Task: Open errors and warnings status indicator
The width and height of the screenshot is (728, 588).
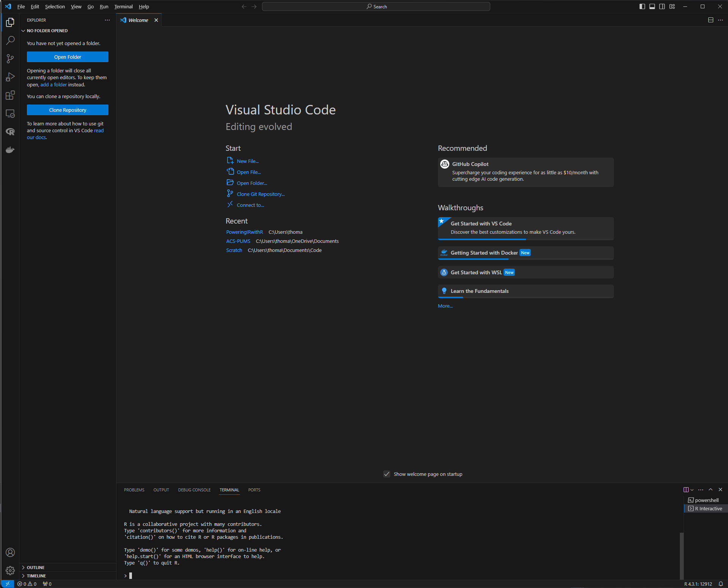Action: point(27,584)
